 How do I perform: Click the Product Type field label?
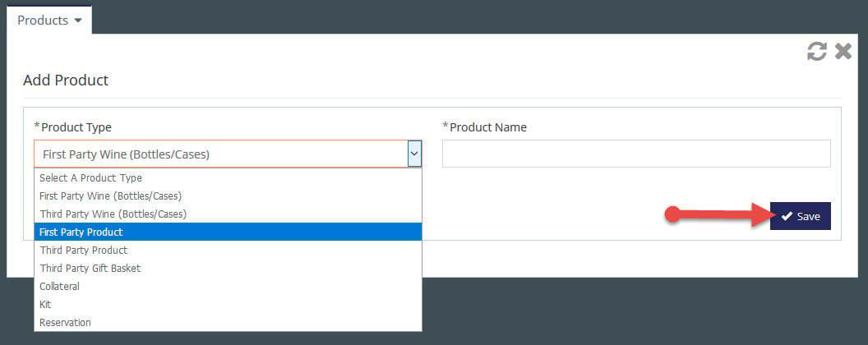point(72,127)
